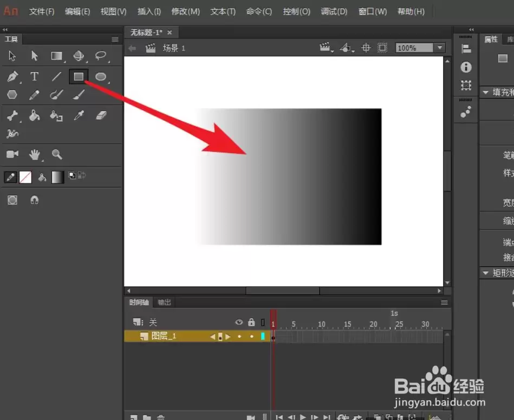Pick the 3D Rotation tool

[x=79, y=56]
